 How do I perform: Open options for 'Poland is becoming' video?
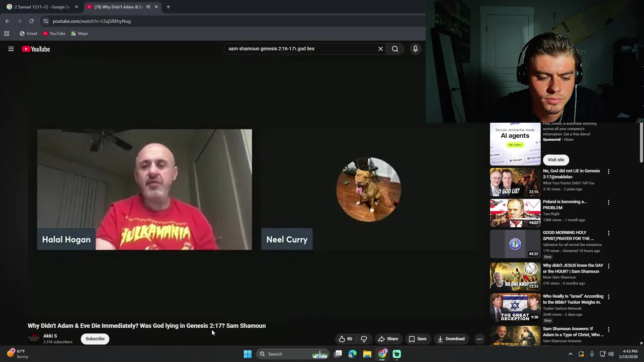pyautogui.click(x=608, y=203)
